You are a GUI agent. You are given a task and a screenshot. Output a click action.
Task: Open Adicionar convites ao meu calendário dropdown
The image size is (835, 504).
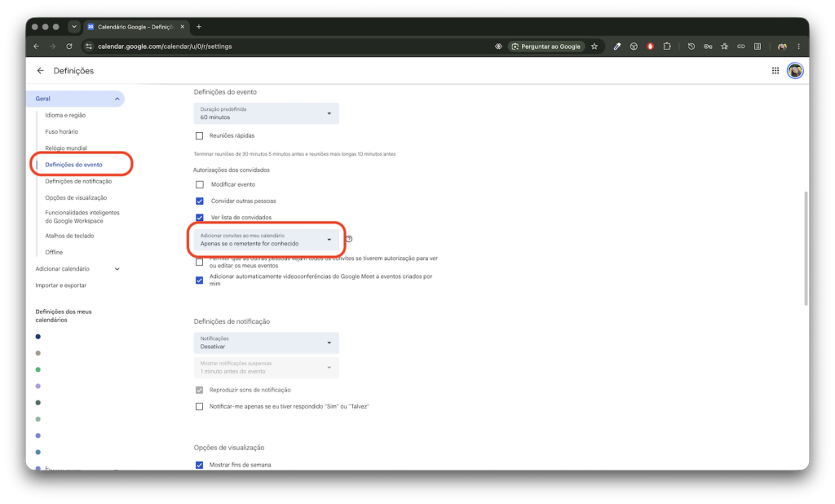tap(267, 240)
